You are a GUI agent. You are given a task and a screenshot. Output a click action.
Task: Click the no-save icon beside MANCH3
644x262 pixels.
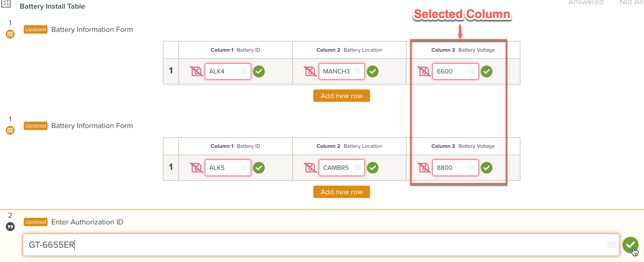pos(310,71)
